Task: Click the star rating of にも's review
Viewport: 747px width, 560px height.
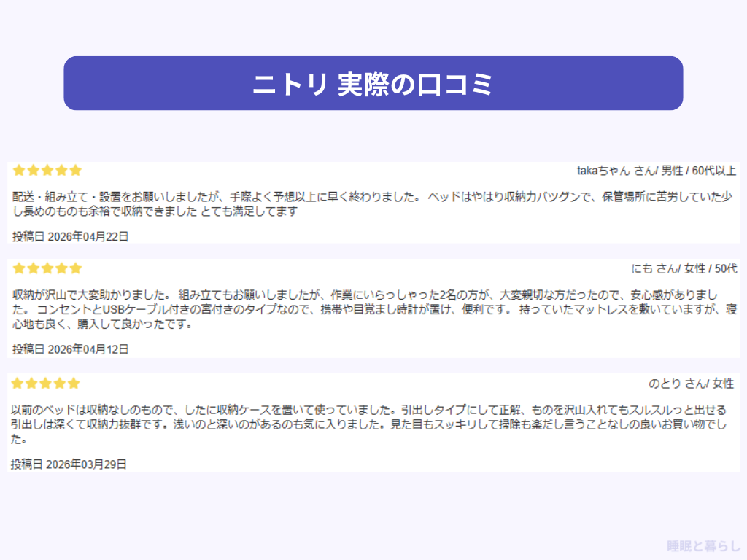Action: click(x=47, y=268)
